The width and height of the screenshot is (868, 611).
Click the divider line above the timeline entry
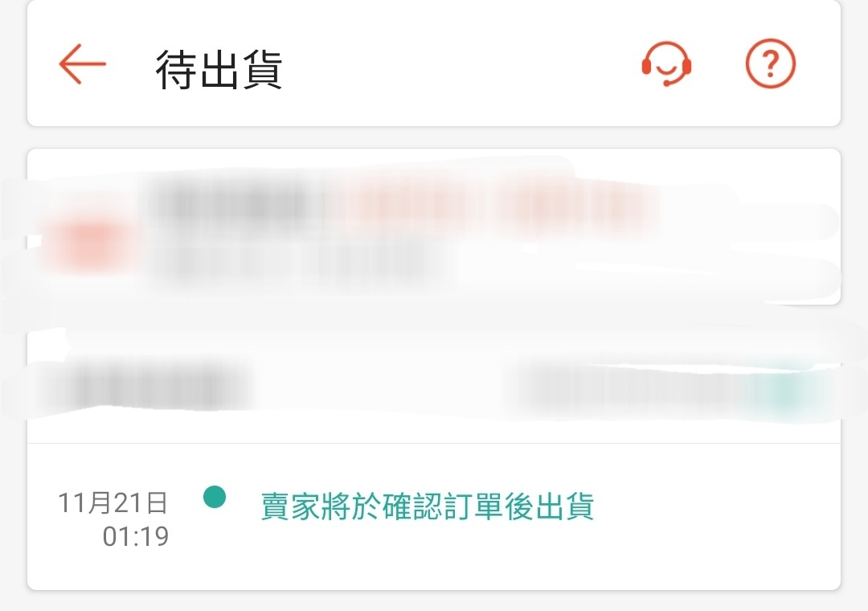point(434,443)
